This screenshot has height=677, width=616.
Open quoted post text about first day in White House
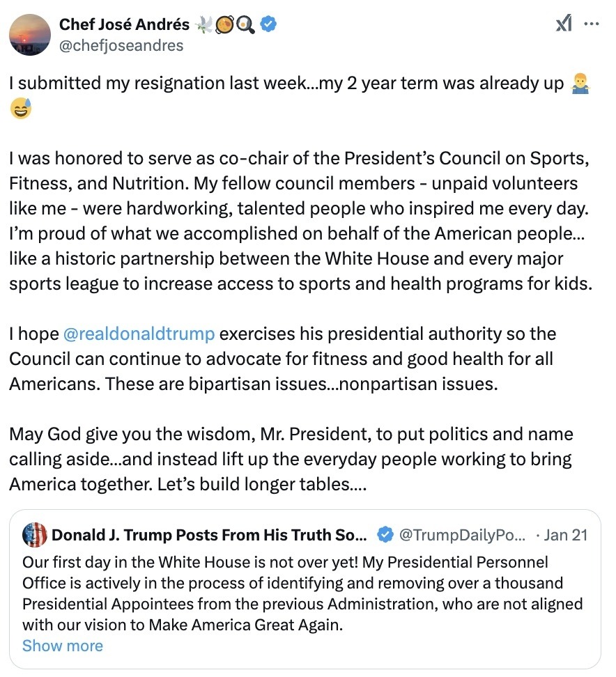[300, 593]
